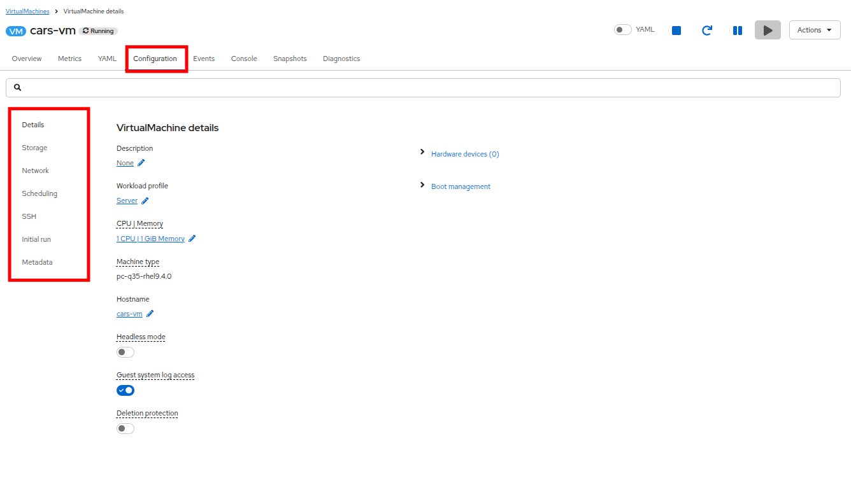Toggle the YAML switch on
This screenshot has width=851, height=504.
[x=622, y=30]
